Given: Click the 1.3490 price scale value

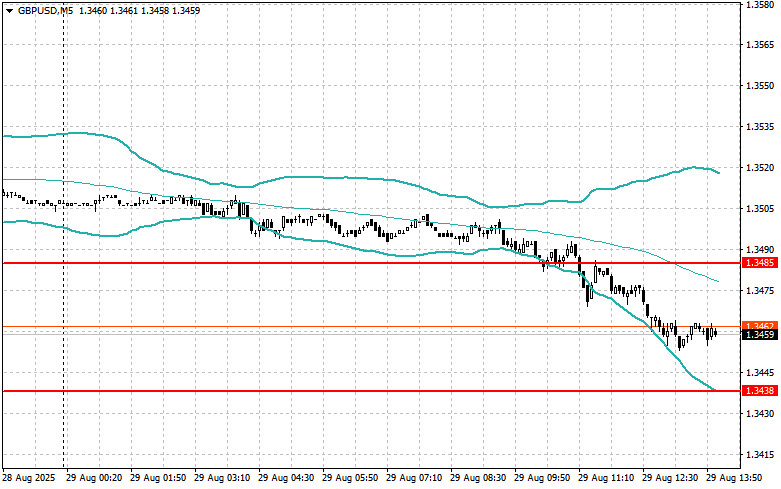Looking at the screenshot, I should [760, 249].
